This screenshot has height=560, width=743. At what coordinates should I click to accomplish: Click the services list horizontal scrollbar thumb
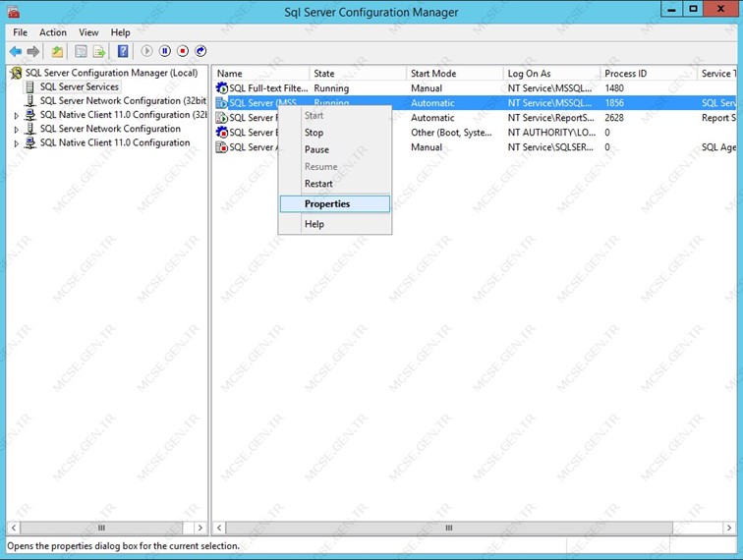click(449, 528)
